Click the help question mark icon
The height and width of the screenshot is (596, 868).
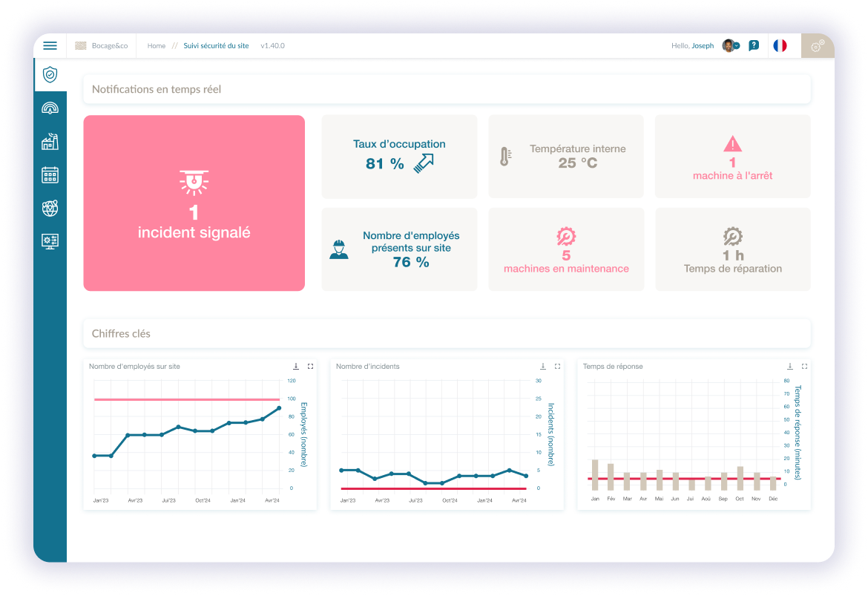(754, 46)
